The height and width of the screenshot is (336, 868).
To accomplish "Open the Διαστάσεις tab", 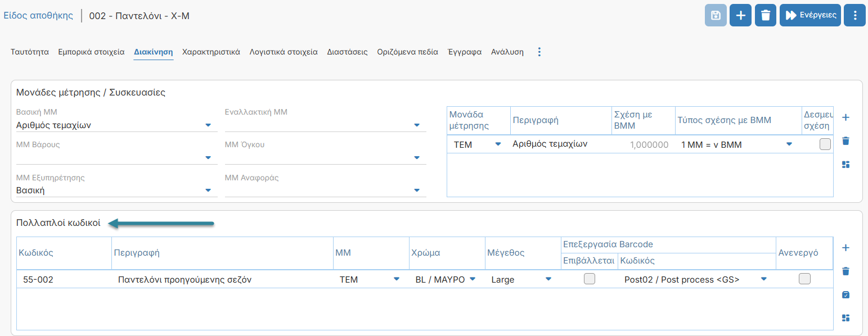I will 347,52.
